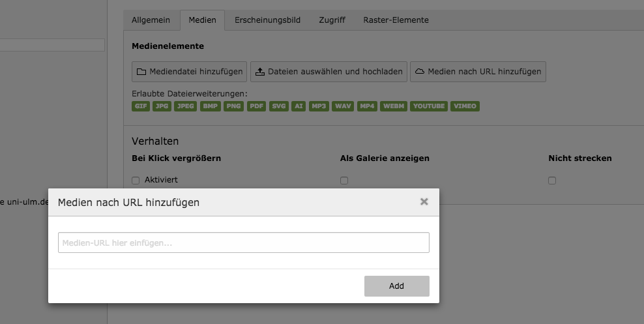Click the AI extension badge

[299, 106]
